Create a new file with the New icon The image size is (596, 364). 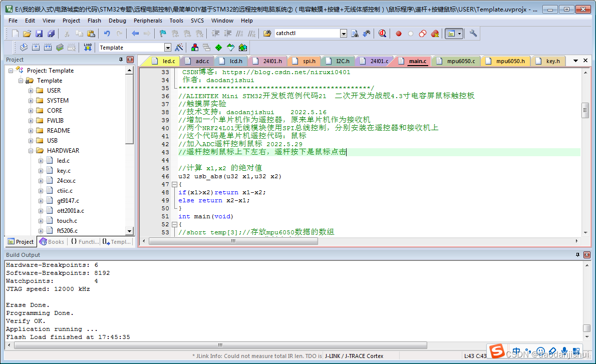(x=15, y=34)
